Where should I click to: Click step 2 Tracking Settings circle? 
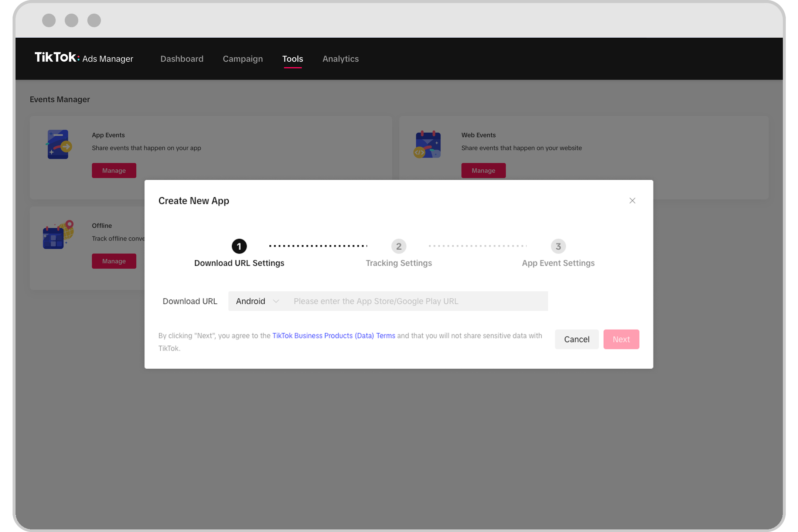click(398, 246)
